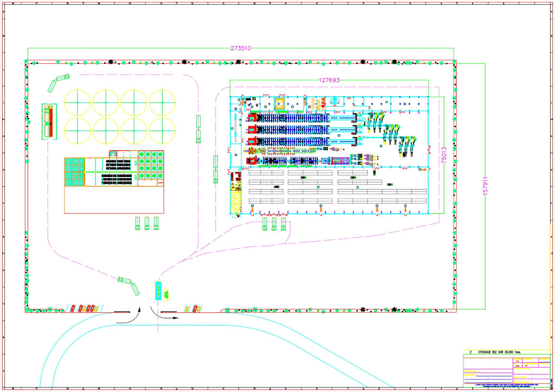Click the top-left yellow silo circle
Screen dimensions: 555x392
pyautogui.click(x=78, y=102)
